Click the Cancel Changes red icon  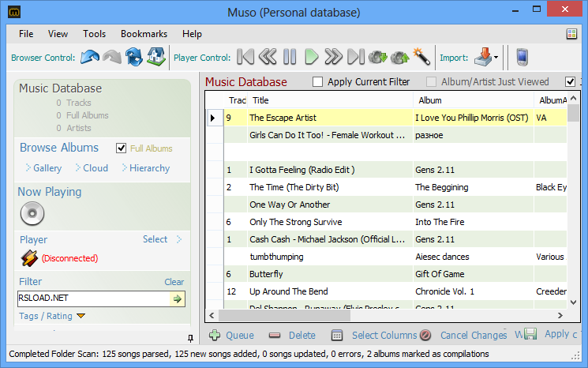(425, 335)
